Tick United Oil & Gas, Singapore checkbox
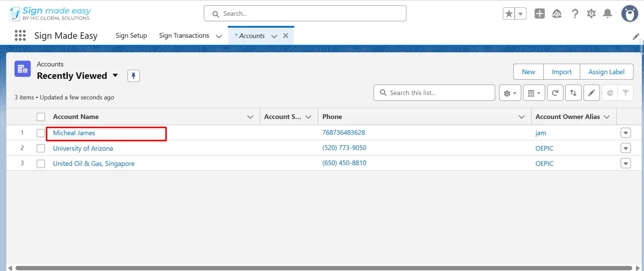Image resolution: width=644 pixels, height=271 pixels. pyautogui.click(x=41, y=164)
